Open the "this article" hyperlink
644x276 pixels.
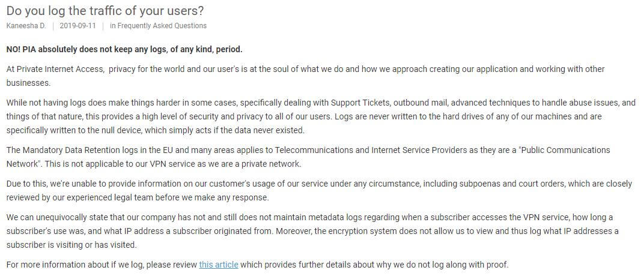(219, 265)
